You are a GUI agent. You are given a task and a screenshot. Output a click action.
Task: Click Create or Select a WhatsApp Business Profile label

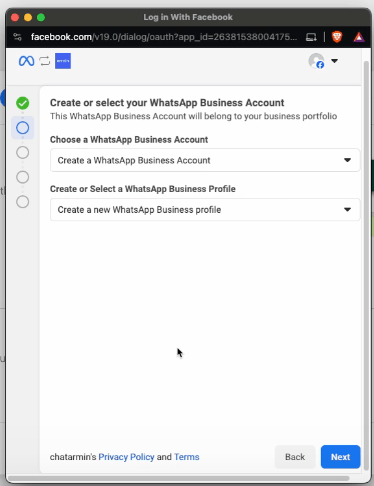click(x=143, y=189)
